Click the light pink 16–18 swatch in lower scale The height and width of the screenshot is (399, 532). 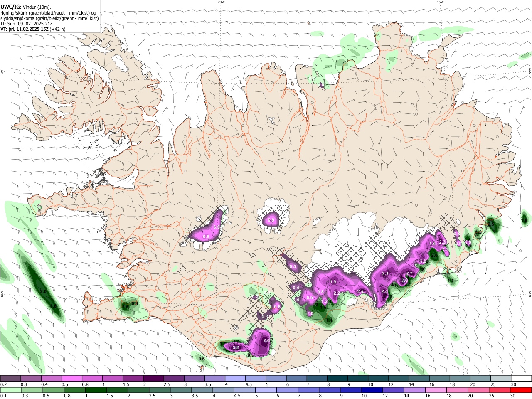click(436, 390)
